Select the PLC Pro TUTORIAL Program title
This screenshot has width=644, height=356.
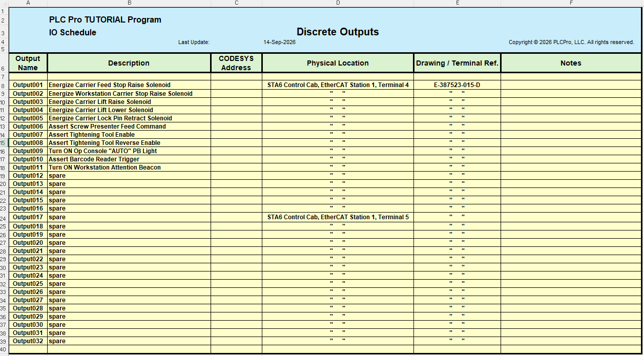[x=105, y=20]
